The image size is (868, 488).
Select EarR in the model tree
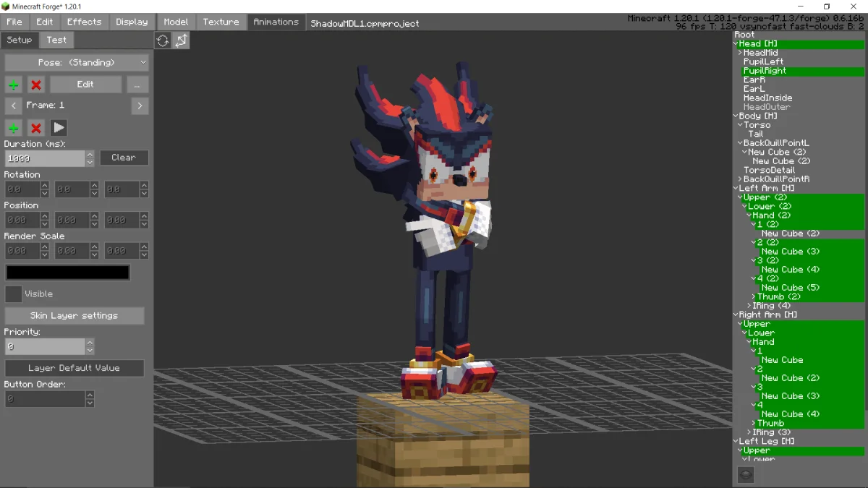pos(754,80)
